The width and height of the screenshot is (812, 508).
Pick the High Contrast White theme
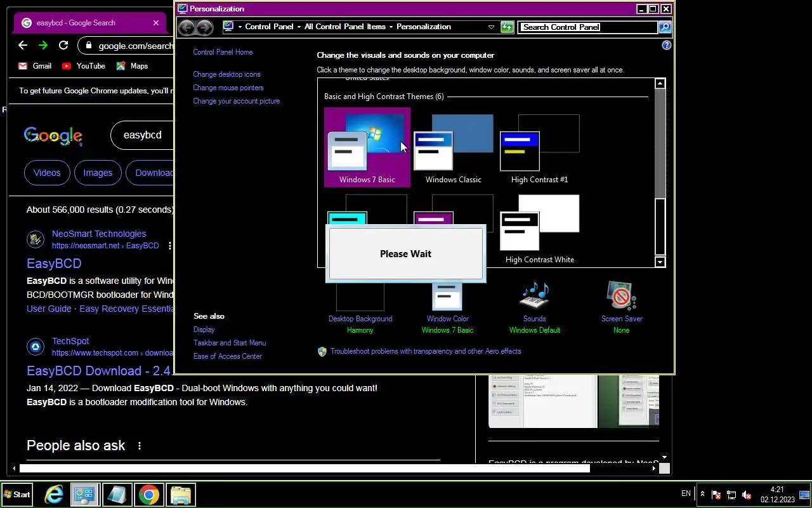click(x=539, y=230)
